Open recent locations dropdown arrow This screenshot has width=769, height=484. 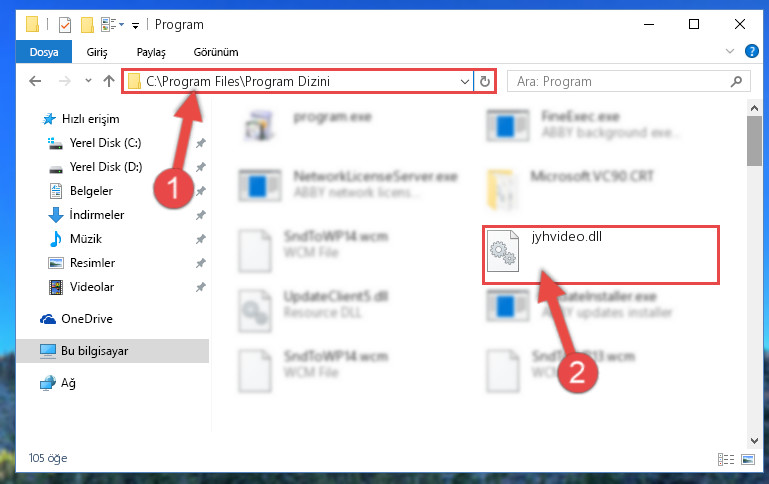pos(88,81)
